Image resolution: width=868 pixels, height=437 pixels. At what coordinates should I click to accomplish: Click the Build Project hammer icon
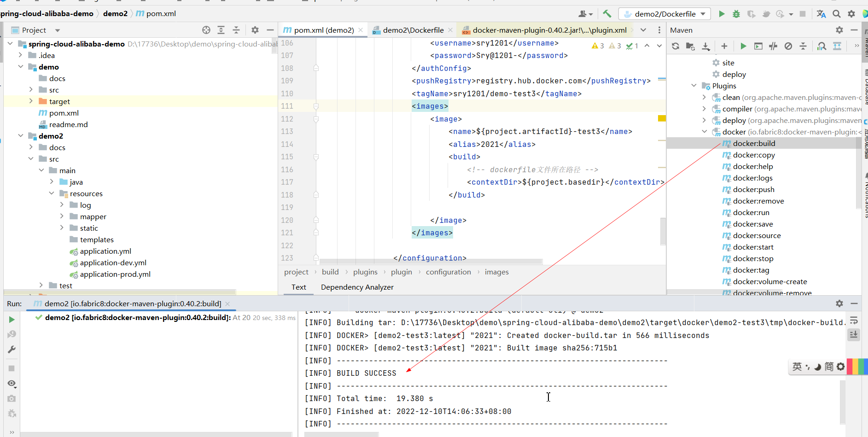click(607, 14)
